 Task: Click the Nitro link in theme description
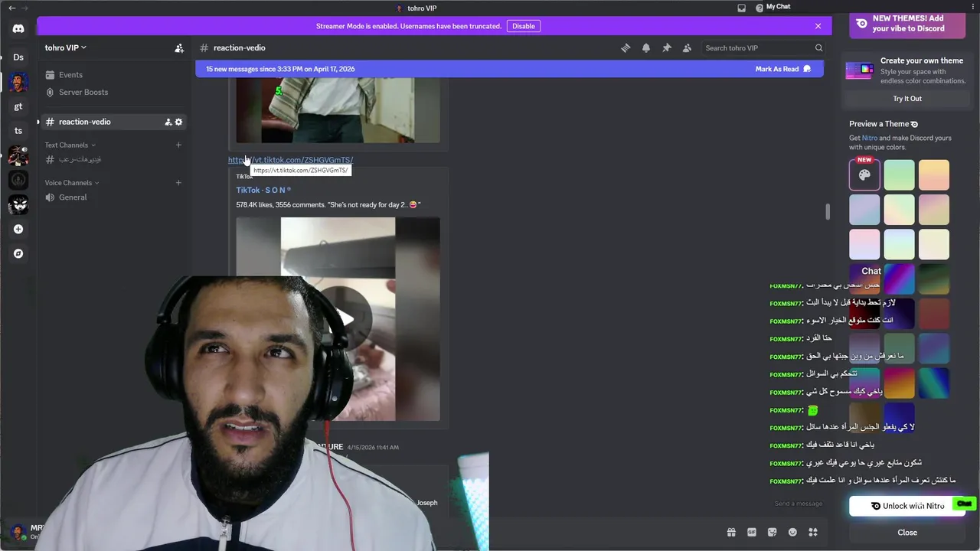pyautogui.click(x=870, y=138)
